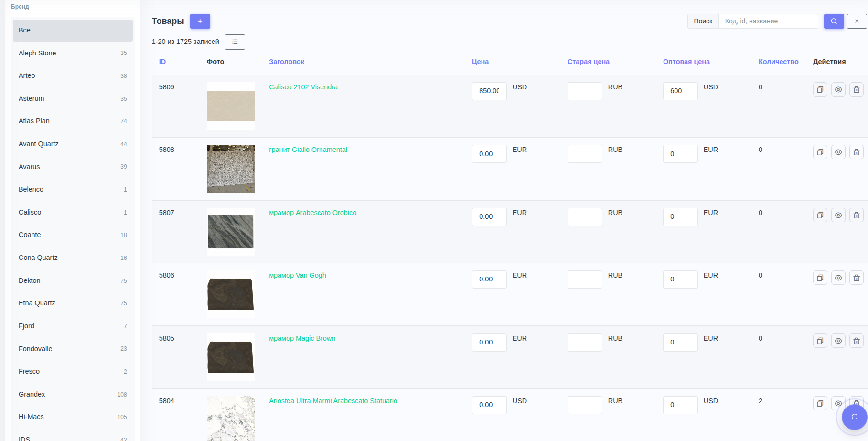Copy product 5807 Arabescato Orobico
The width and height of the screenshot is (868, 441).
(x=820, y=215)
